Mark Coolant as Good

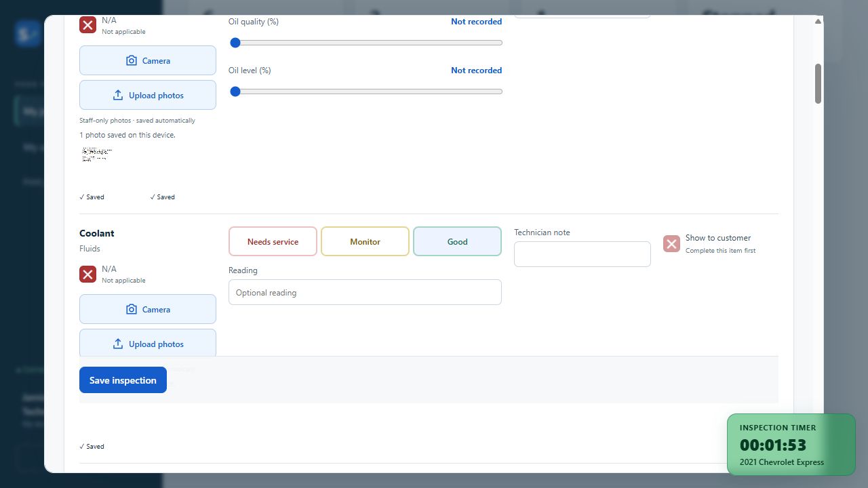pyautogui.click(x=457, y=241)
